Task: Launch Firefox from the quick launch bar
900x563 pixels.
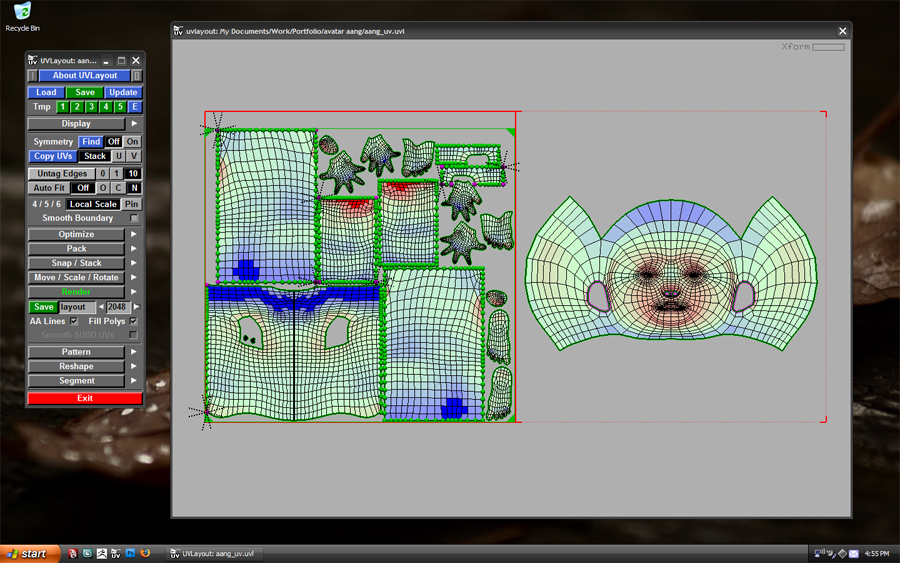Action: [145, 553]
